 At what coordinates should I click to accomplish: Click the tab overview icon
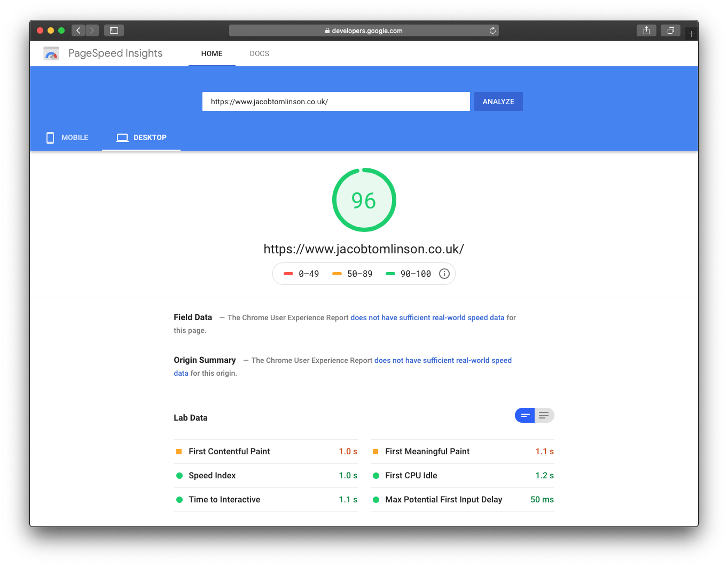pyautogui.click(x=670, y=30)
